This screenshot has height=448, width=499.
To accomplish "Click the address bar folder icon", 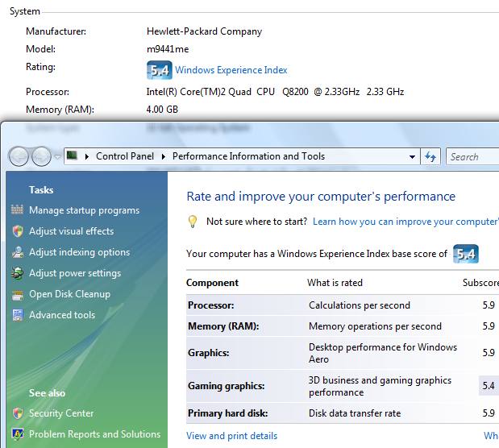I will [73, 156].
